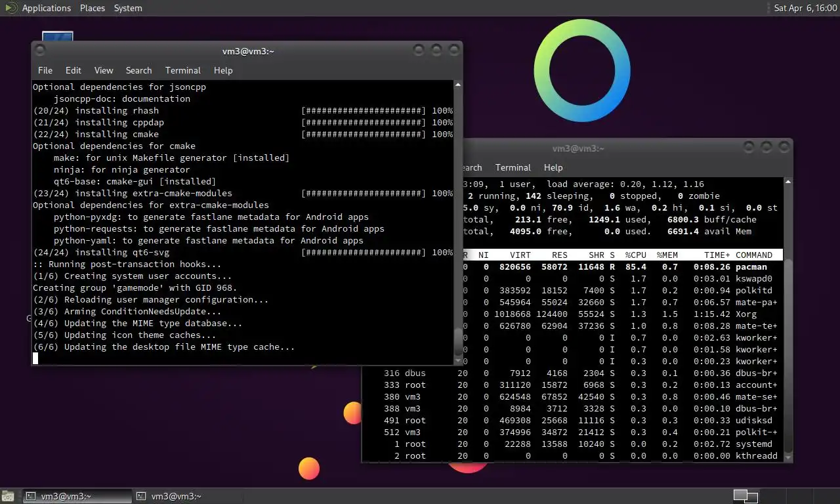Open Search menu of the front terminal
This screenshot has height=504, width=840.
tap(138, 70)
